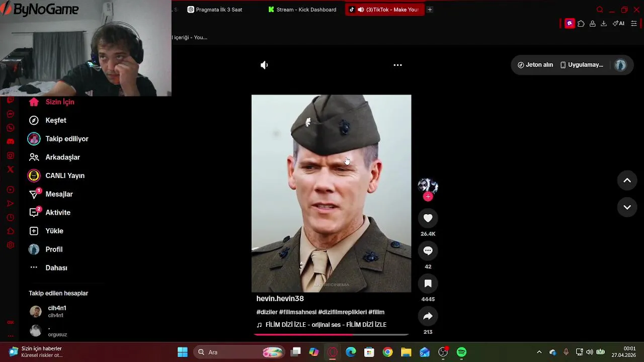Click the Jeton alın button
The height and width of the screenshot is (362, 644).
click(535, 65)
